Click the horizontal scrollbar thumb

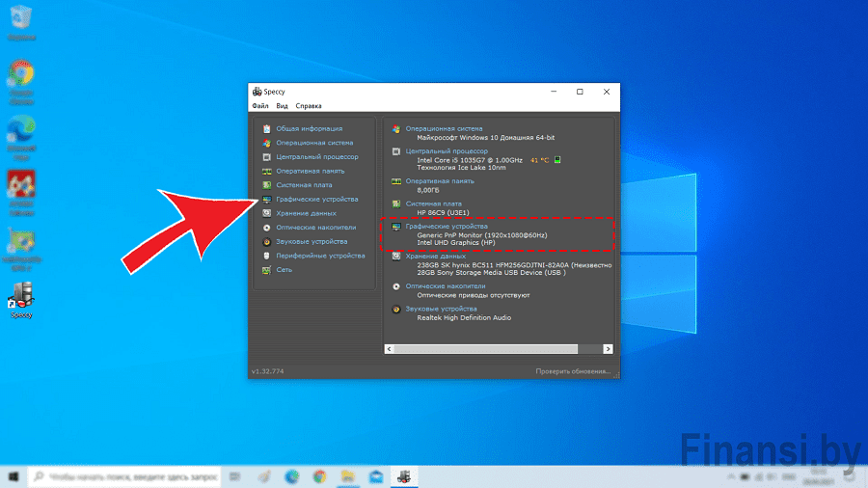485,349
